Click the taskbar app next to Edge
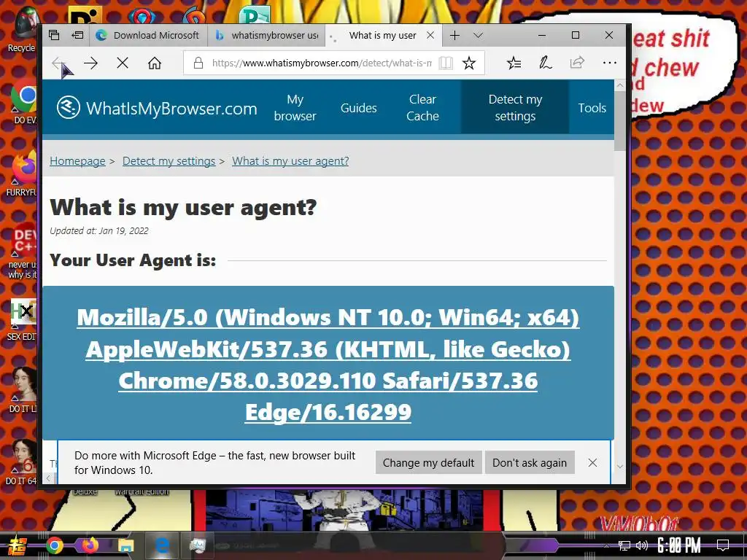 (198, 545)
